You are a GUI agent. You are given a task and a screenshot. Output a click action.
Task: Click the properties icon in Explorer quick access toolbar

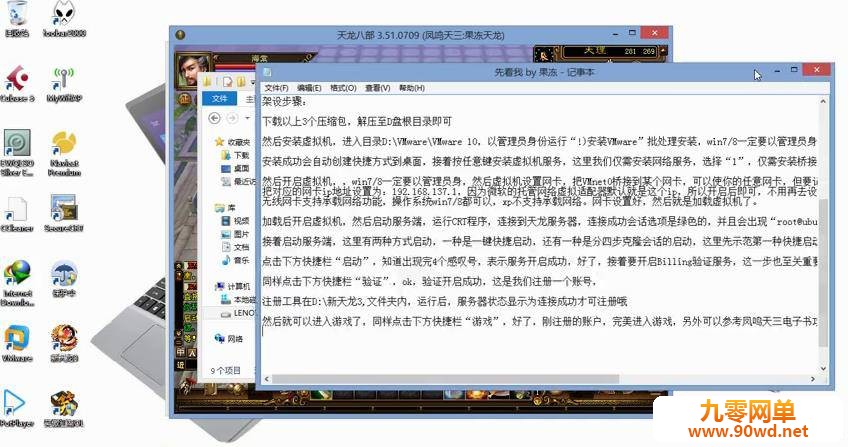coord(228,82)
